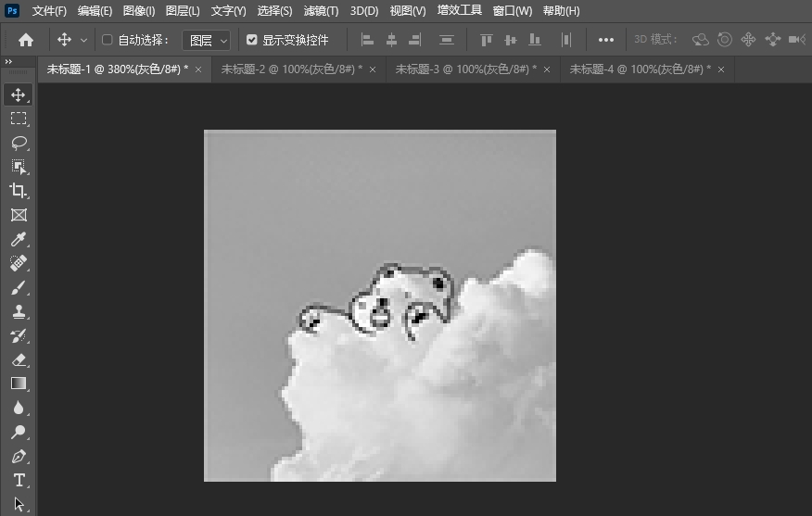Open the 文件(F) menu
The height and width of the screenshot is (516, 812).
click(x=49, y=11)
